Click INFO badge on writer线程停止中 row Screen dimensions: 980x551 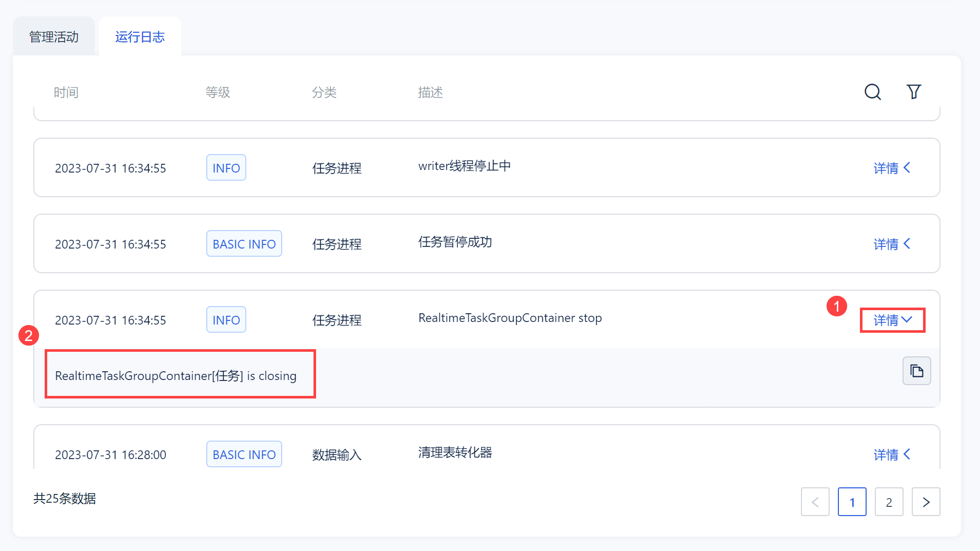[x=226, y=168]
